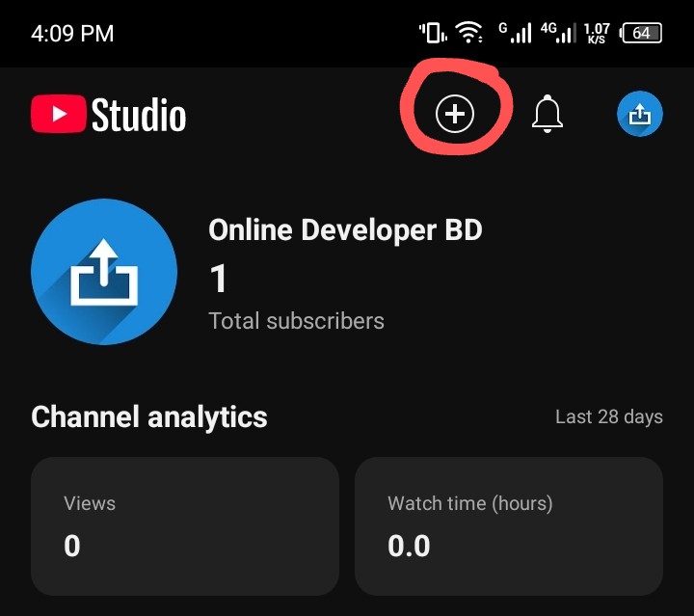Open the Watch time (hours) card

509,526
